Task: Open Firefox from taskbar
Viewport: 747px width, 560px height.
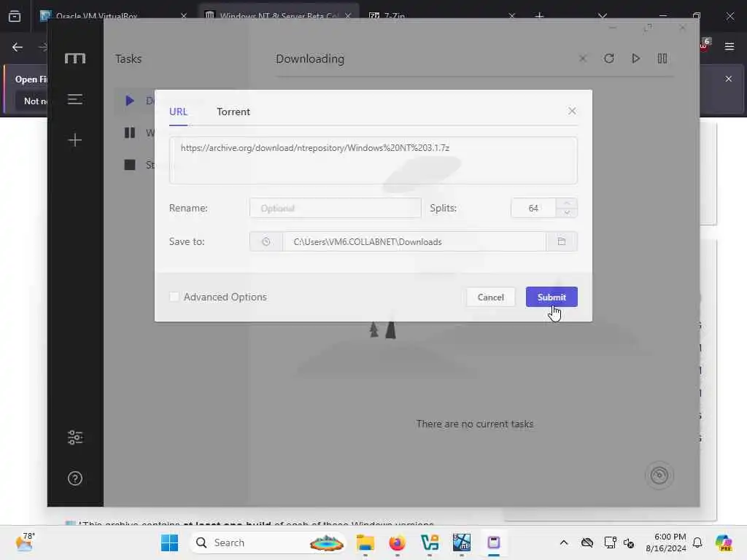Action: pyautogui.click(x=398, y=542)
